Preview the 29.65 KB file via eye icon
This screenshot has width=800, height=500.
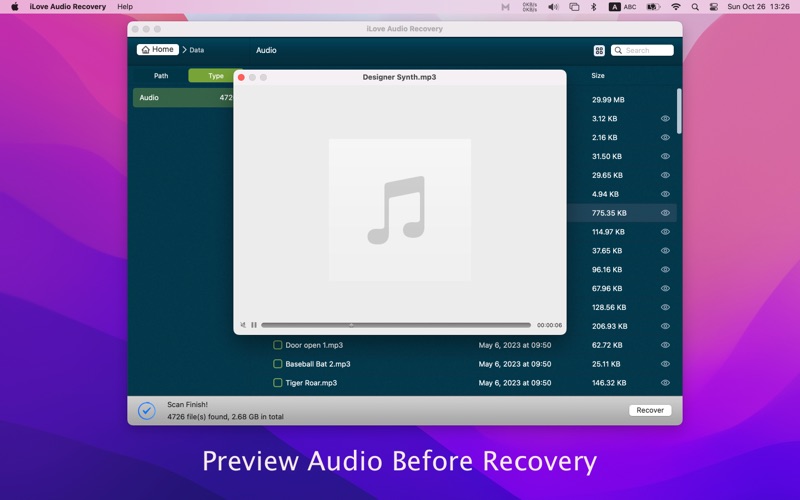click(x=665, y=175)
